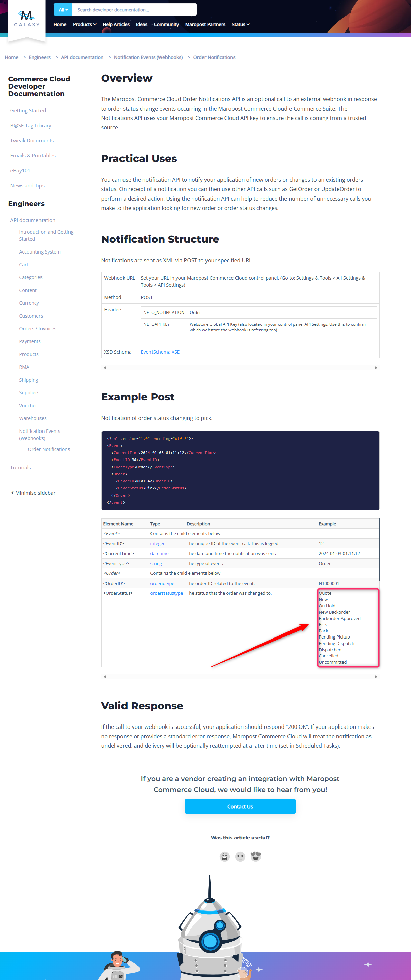Open the Maropost Galaxy logo homepage
This screenshot has height=980, width=411.
[27, 19]
